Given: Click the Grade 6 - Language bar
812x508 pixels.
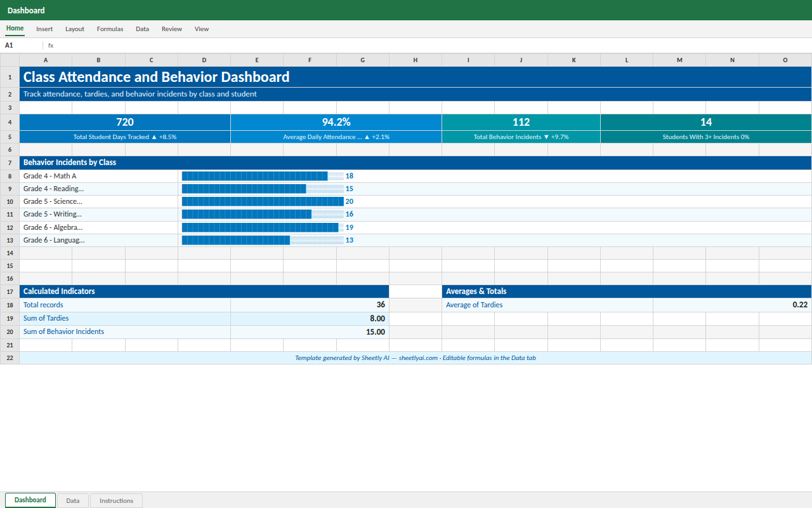Looking at the screenshot, I should pyautogui.click(x=263, y=240).
